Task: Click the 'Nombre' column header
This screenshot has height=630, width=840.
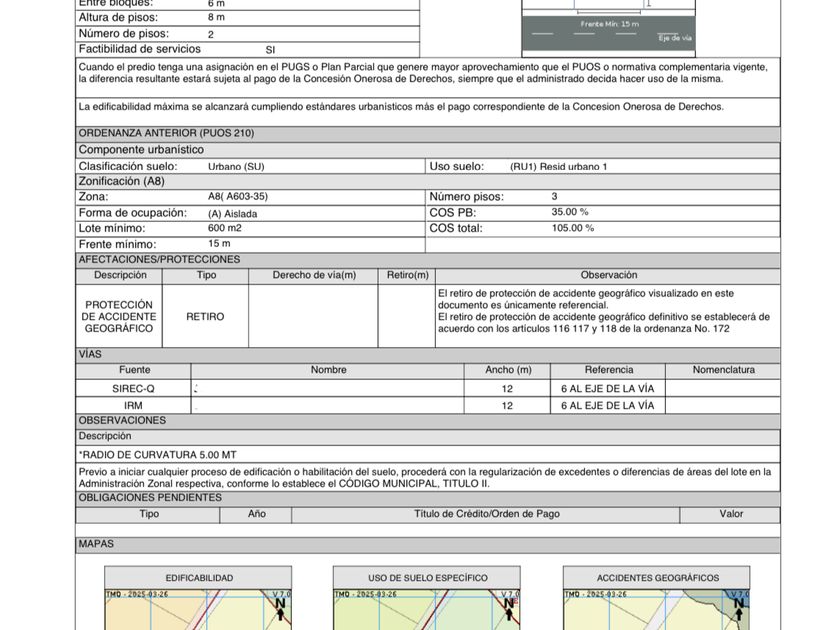Action: (x=328, y=370)
